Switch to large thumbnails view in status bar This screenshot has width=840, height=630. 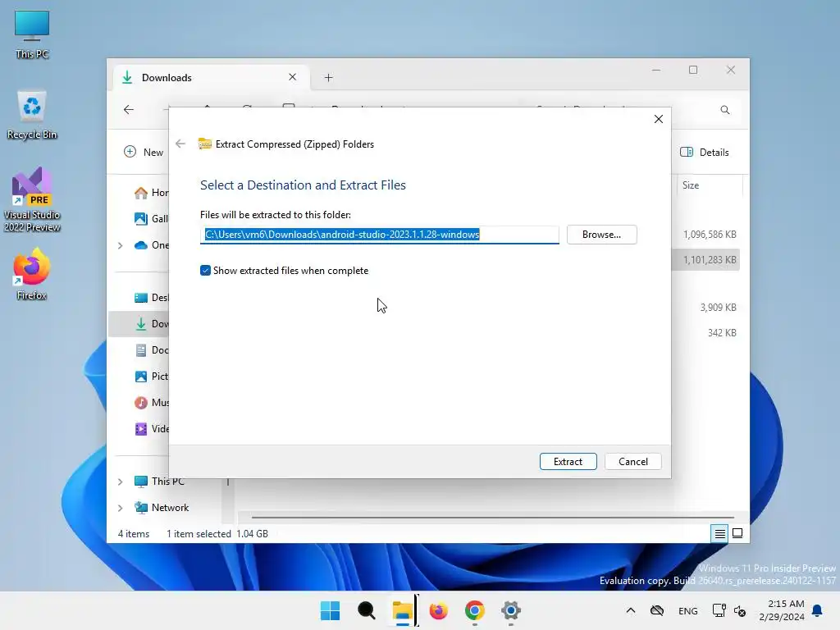coord(737,533)
